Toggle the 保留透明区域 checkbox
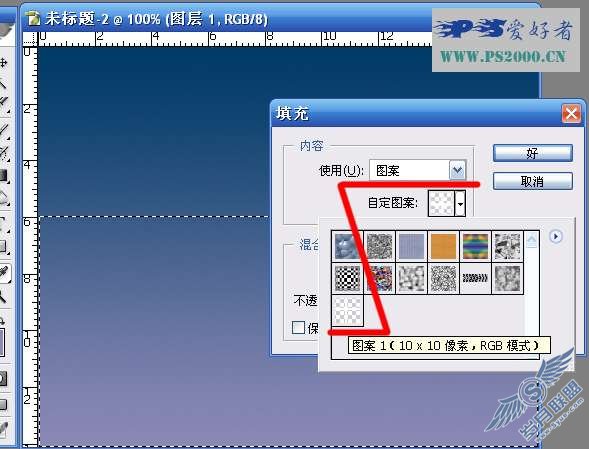 [x=298, y=327]
